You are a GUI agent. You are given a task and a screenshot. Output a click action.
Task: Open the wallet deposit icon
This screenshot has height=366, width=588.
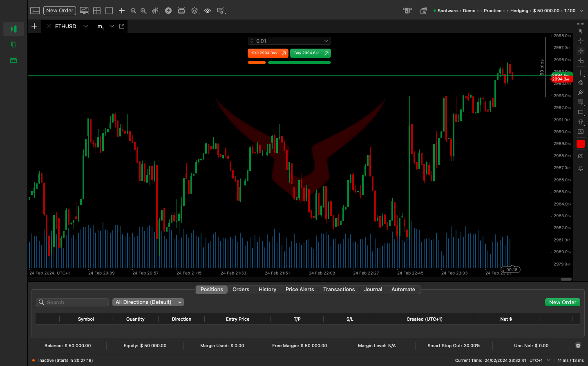click(424, 11)
